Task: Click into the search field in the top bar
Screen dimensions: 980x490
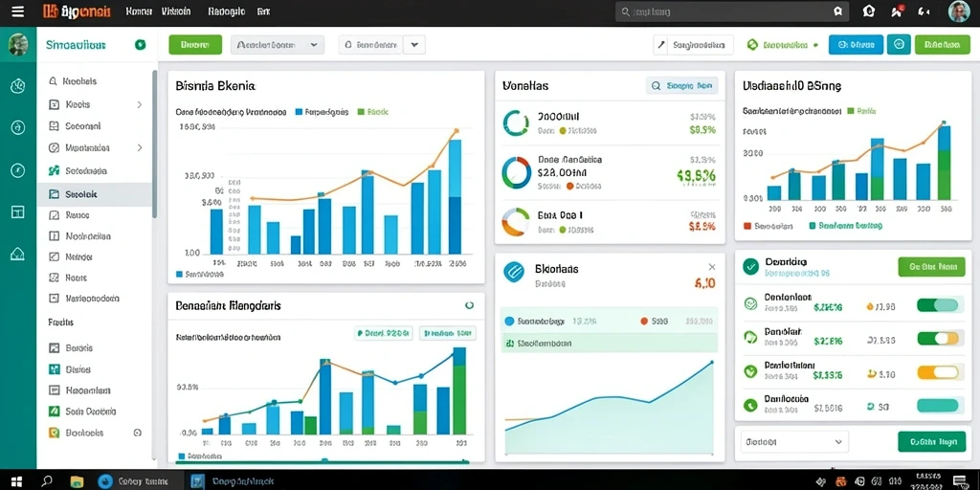Action: (732, 11)
